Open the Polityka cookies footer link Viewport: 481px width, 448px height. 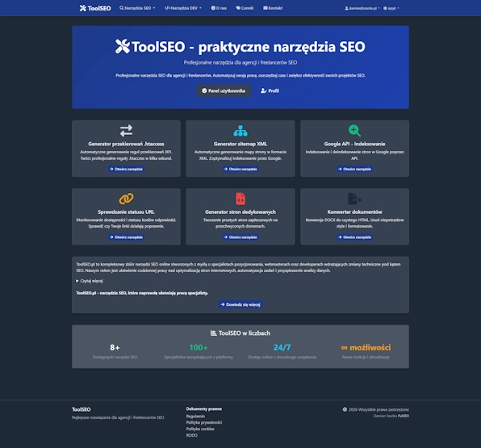coord(200,429)
